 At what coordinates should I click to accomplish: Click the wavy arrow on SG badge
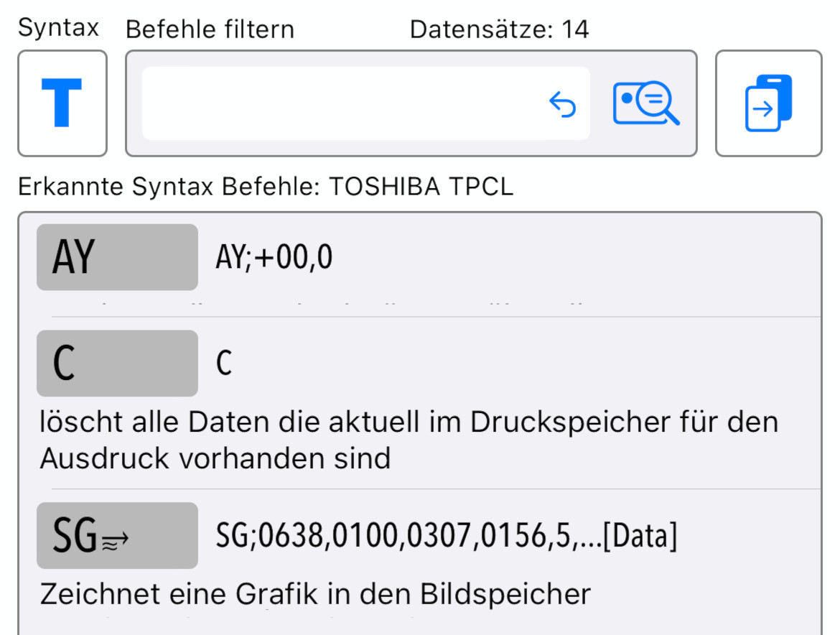[x=114, y=539]
